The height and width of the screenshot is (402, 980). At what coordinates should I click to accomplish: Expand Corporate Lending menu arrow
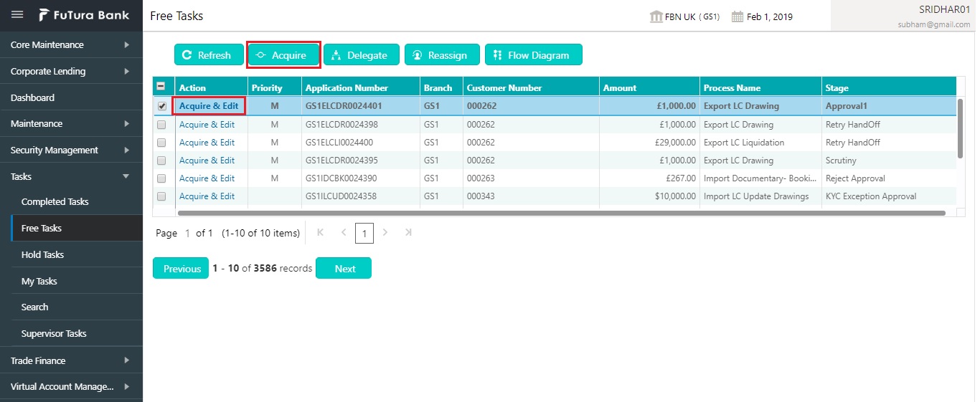click(x=127, y=71)
